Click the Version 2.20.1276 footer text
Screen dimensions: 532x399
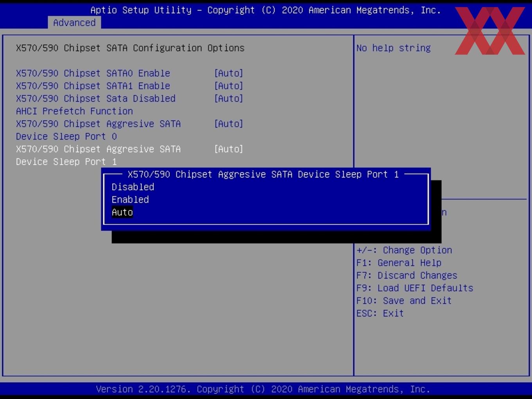[x=263, y=389]
